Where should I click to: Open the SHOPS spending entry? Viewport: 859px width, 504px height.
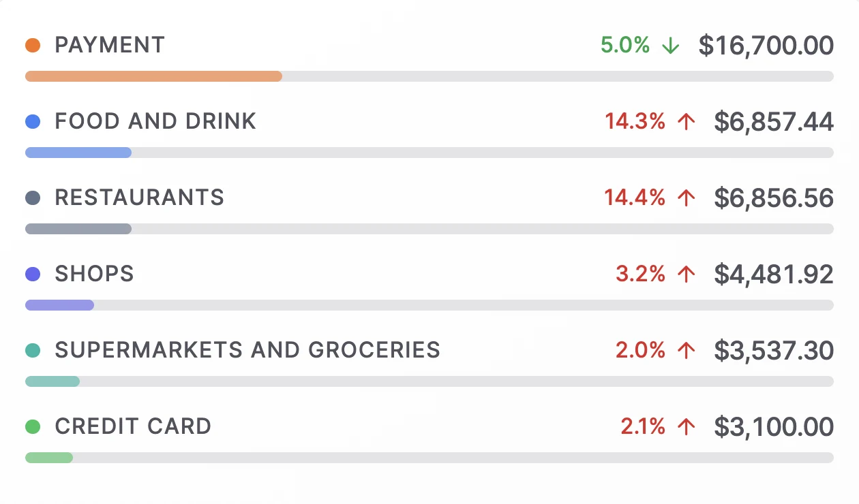[94, 274]
